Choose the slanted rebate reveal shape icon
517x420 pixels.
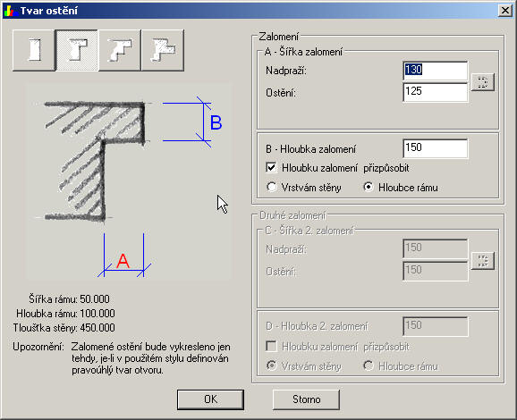click(x=120, y=50)
